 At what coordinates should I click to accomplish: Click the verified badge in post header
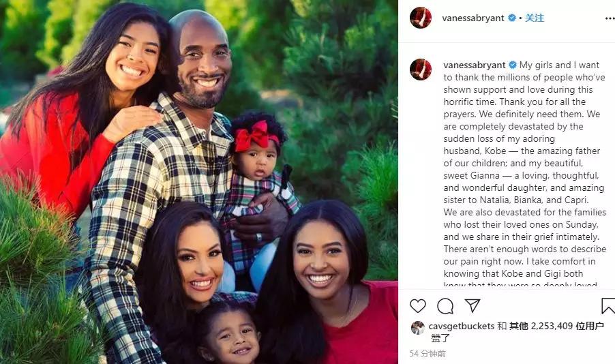click(512, 18)
